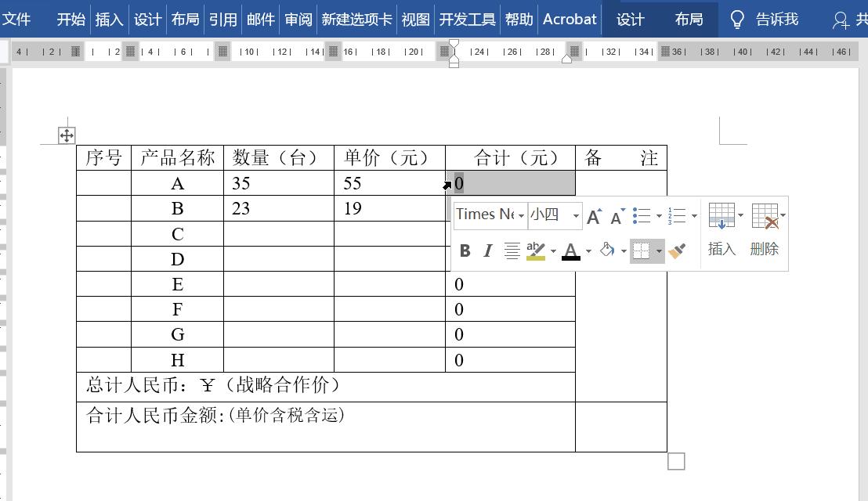This screenshot has height=501, width=868.
Task: Apply text highlight color
Action: [x=537, y=250]
